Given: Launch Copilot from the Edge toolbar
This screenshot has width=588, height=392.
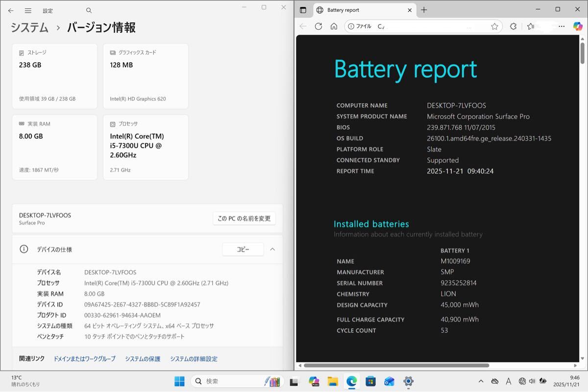Looking at the screenshot, I should (578, 26).
